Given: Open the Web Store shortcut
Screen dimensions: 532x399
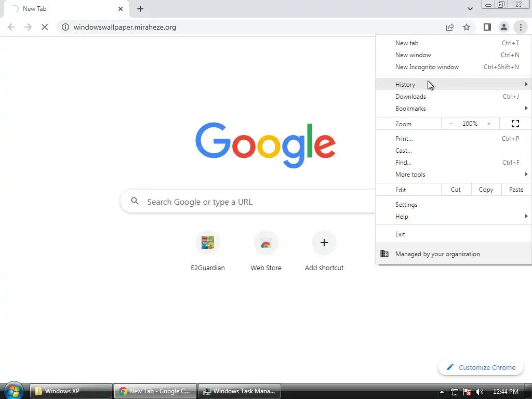Looking at the screenshot, I should [266, 251].
